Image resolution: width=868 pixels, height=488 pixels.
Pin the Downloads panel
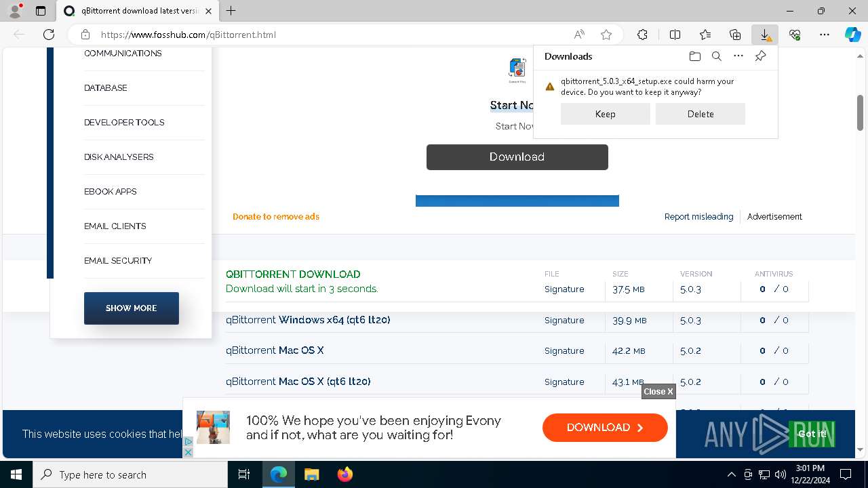point(760,56)
